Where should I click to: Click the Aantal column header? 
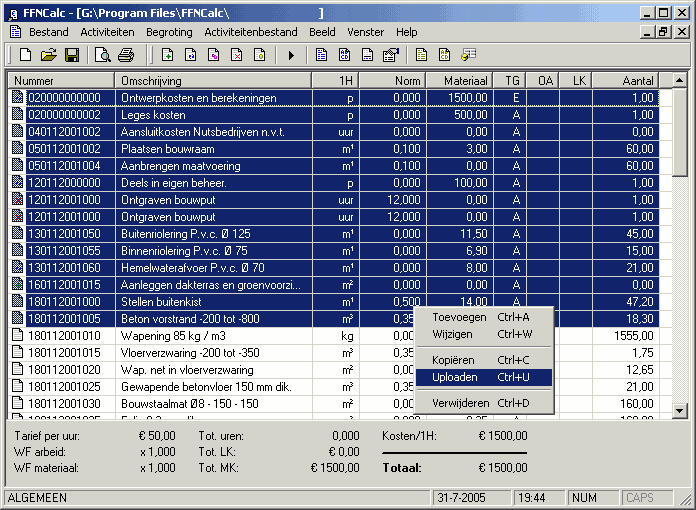coord(626,81)
